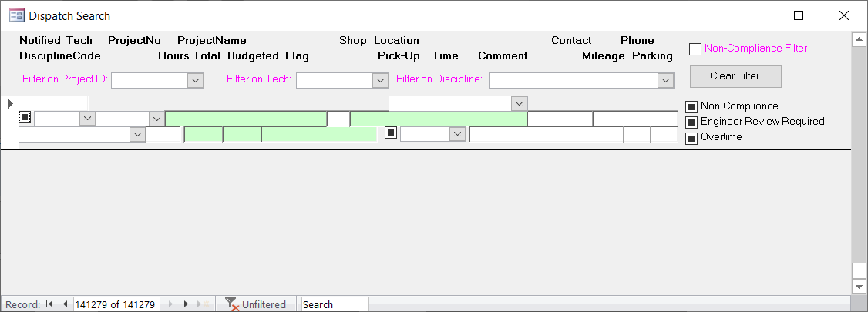Click the current record number field
The image size is (868, 312).
[x=116, y=304]
